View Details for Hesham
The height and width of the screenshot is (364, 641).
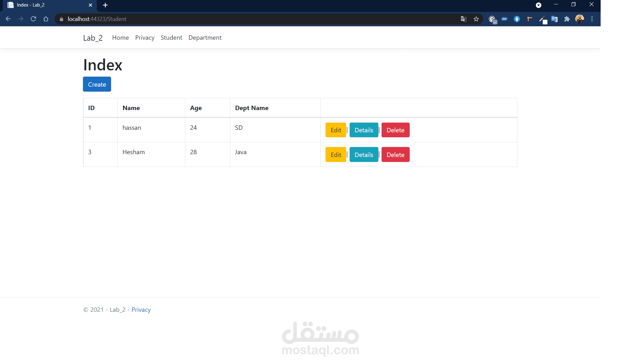pyautogui.click(x=364, y=155)
